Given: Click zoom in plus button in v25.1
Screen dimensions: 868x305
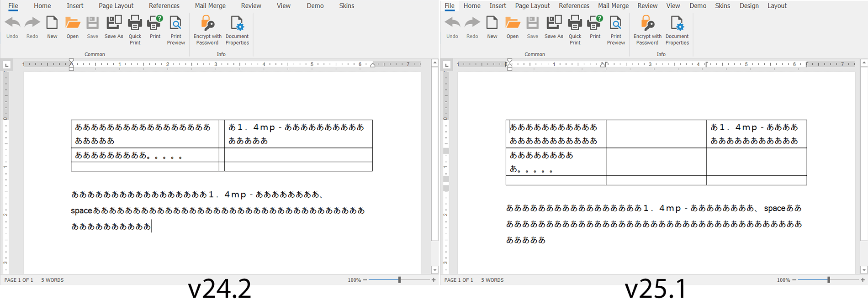Looking at the screenshot, I should pyautogui.click(x=863, y=280).
